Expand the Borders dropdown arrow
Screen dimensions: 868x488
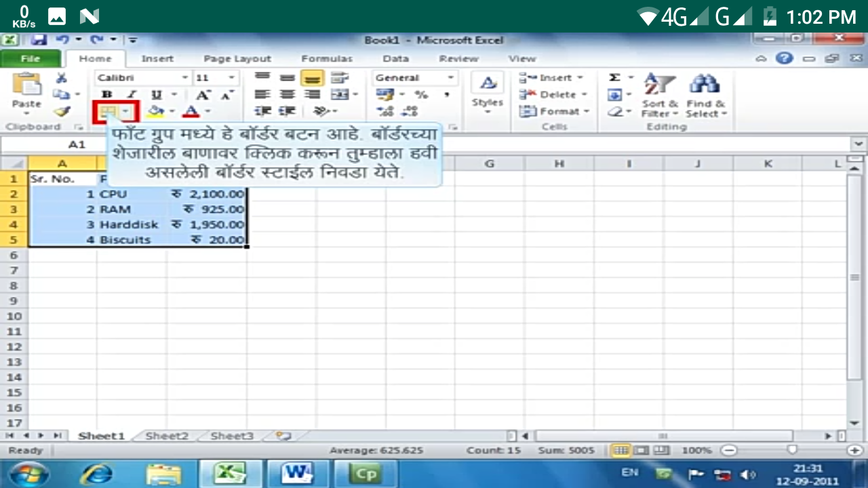[x=126, y=111]
